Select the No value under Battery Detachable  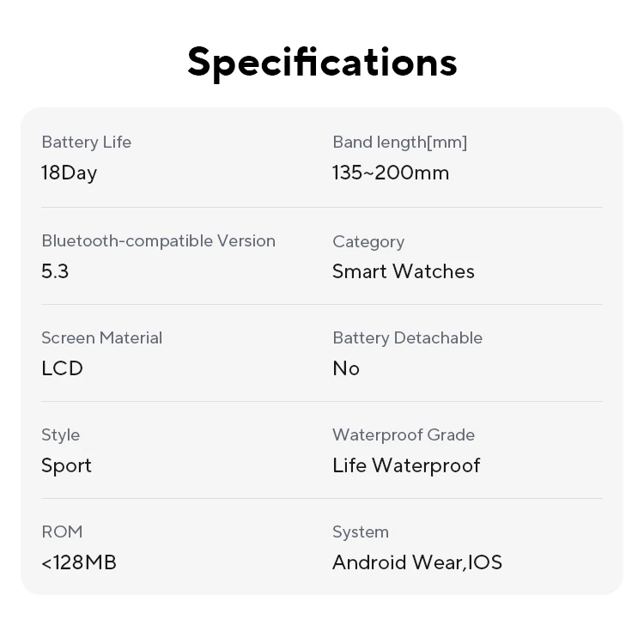pyautogui.click(x=346, y=368)
